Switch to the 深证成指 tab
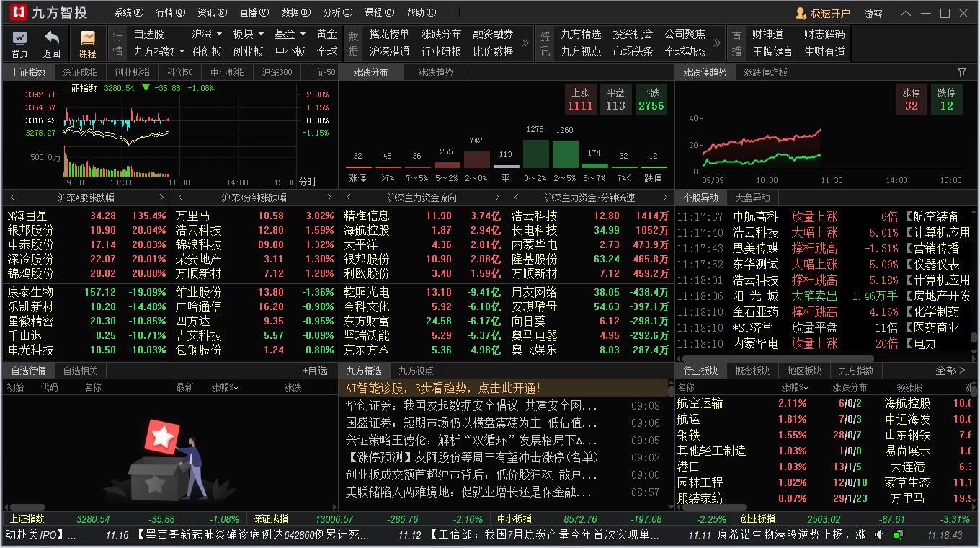Viewport: 980px width, 548px height. (80, 72)
